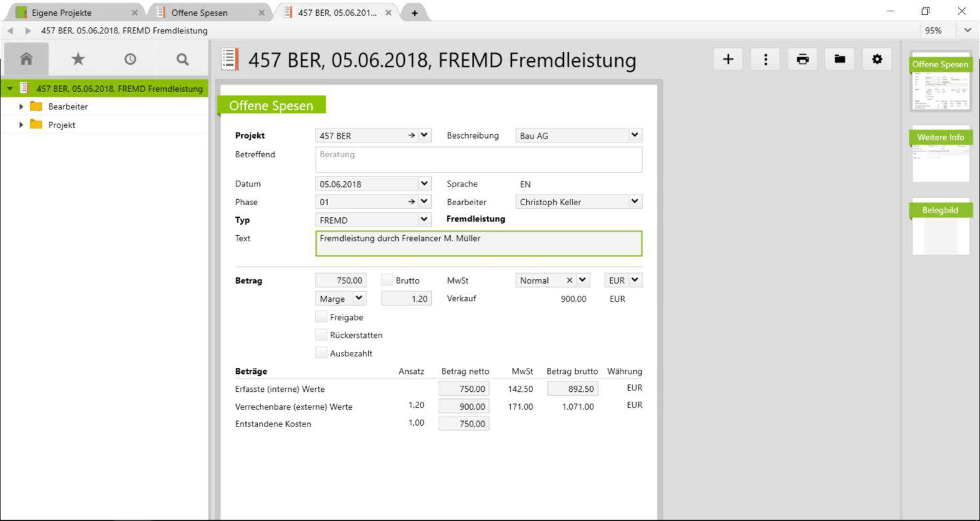Open a new tab with plus button
The width and height of the screenshot is (980, 521).
pos(414,13)
